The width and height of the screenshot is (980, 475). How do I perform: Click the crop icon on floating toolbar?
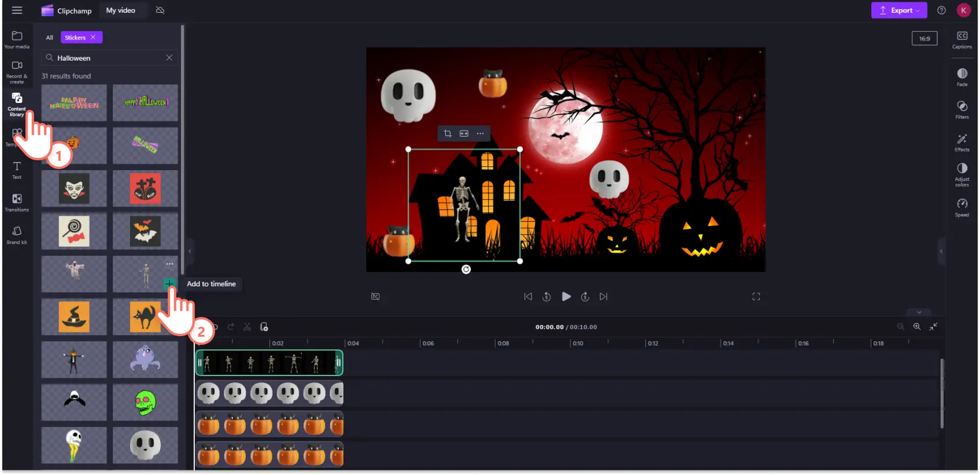pyautogui.click(x=448, y=134)
